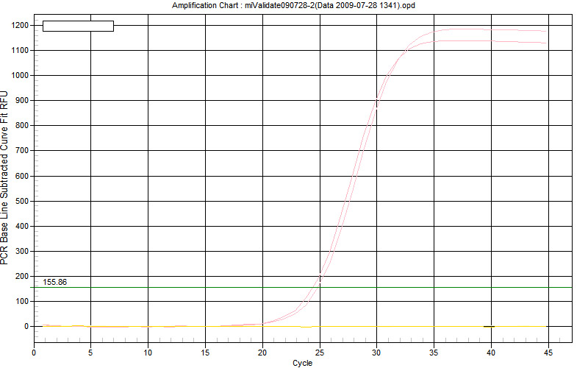Click the 200 y-axis tick label
The height and width of the screenshot is (368, 588).
pyautogui.click(x=22, y=277)
